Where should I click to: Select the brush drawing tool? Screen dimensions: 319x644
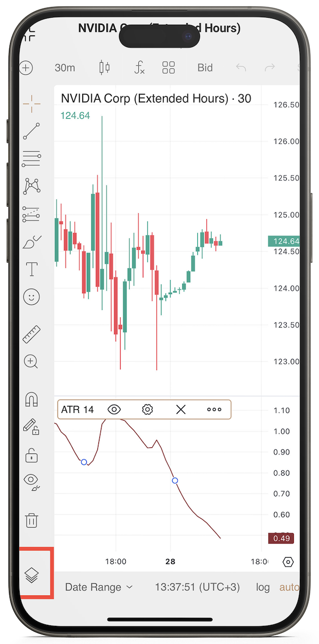click(x=31, y=242)
